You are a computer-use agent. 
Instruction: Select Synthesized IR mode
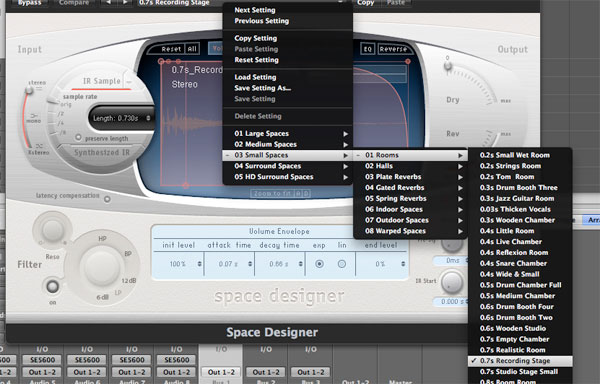click(x=102, y=153)
